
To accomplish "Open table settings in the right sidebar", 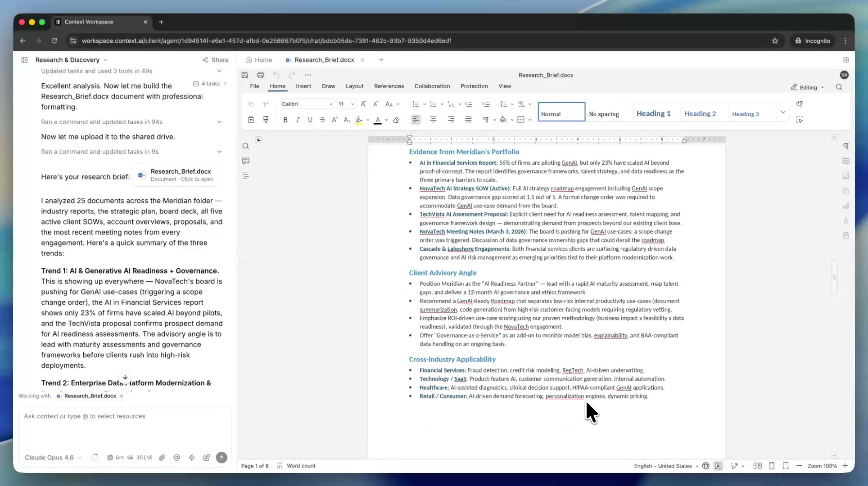I will click(846, 161).
